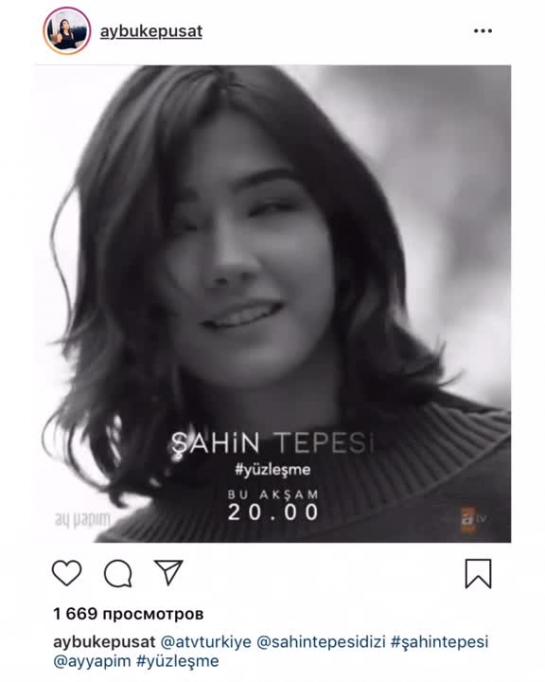View the 1 669 просмотров count
The image size is (545, 682).
128,614
